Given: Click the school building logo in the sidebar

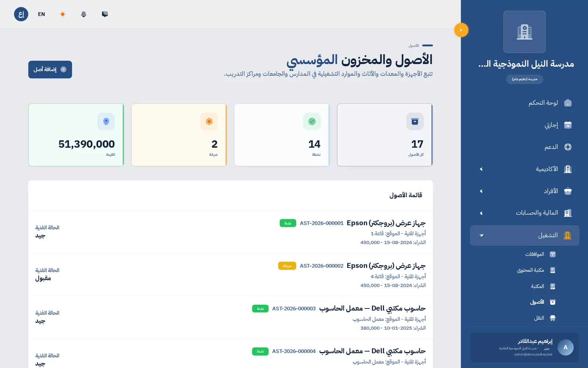Looking at the screenshot, I should point(524,32).
